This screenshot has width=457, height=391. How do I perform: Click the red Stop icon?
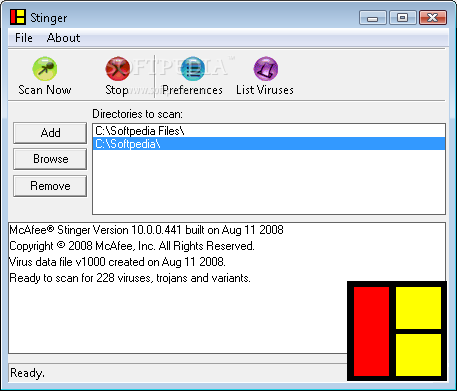pos(118,69)
